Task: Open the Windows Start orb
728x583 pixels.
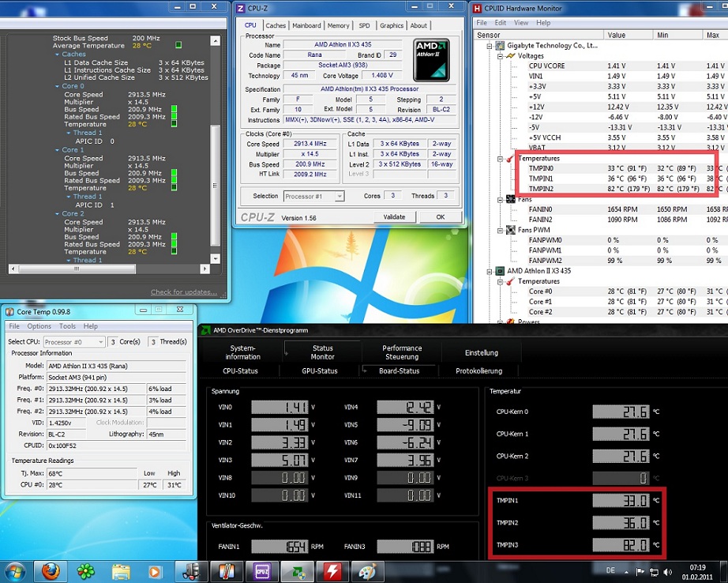Action: tap(15, 571)
